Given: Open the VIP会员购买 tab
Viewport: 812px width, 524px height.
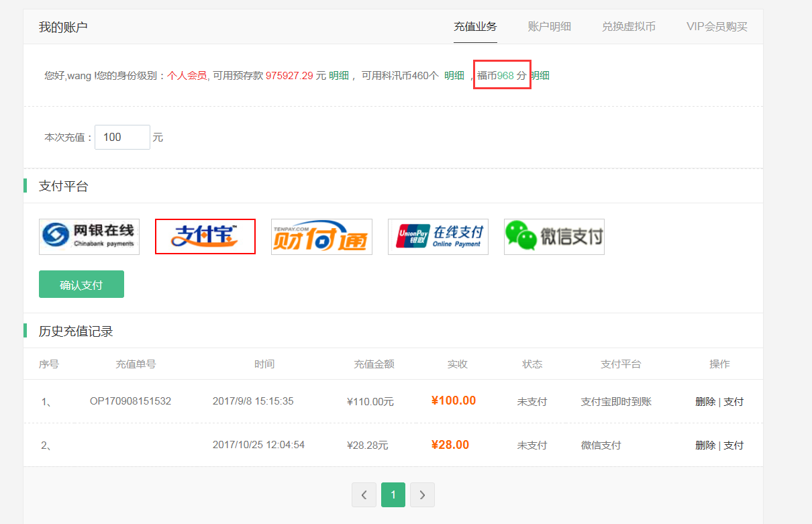Looking at the screenshot, I should coord(716,27).
